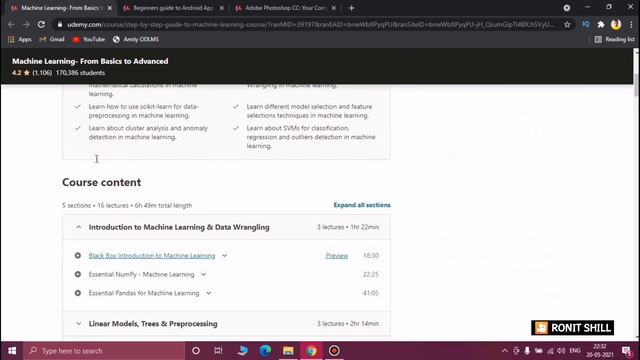Click the play icon beside Essential Pandas

(78, 293)
